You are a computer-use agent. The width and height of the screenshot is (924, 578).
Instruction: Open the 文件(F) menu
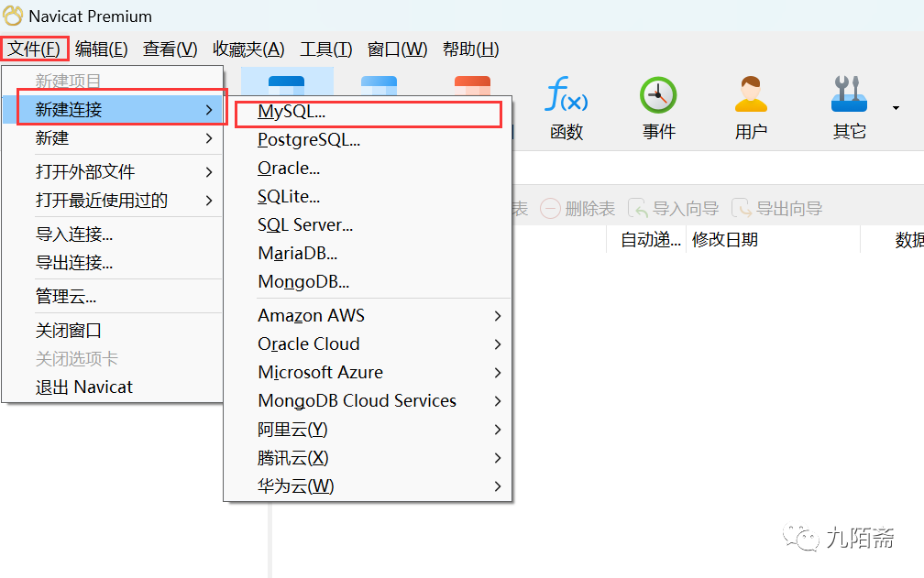(34, 49)
